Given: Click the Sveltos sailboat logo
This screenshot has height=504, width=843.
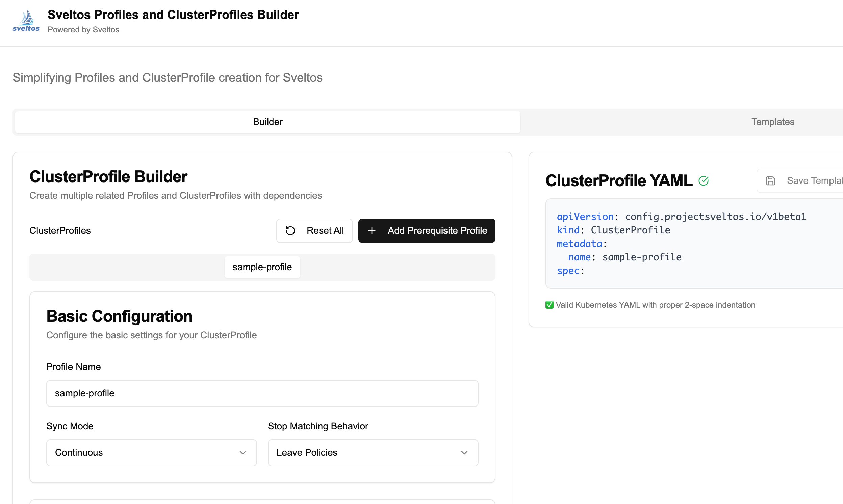Looking at the screenshot, I should (x=26, y=21).
